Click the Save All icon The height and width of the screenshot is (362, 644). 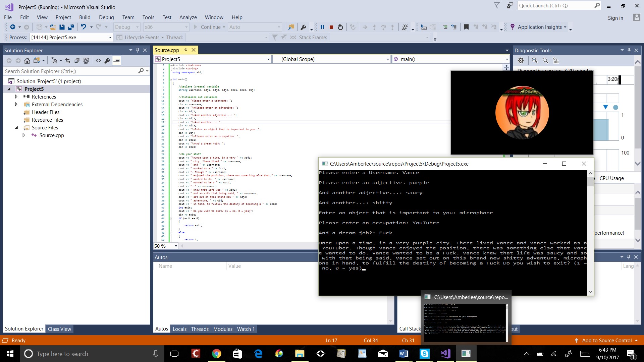(x=71, y=27)
